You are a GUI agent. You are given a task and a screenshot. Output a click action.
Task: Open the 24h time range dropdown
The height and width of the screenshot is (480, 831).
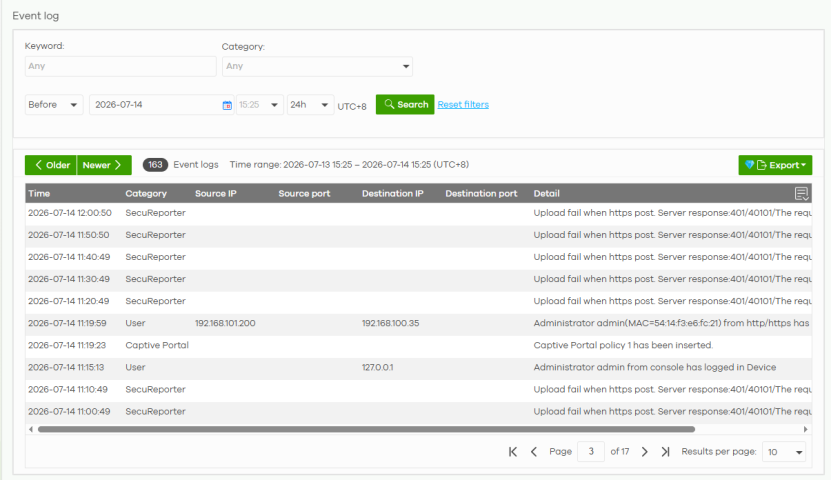point(310,105)
